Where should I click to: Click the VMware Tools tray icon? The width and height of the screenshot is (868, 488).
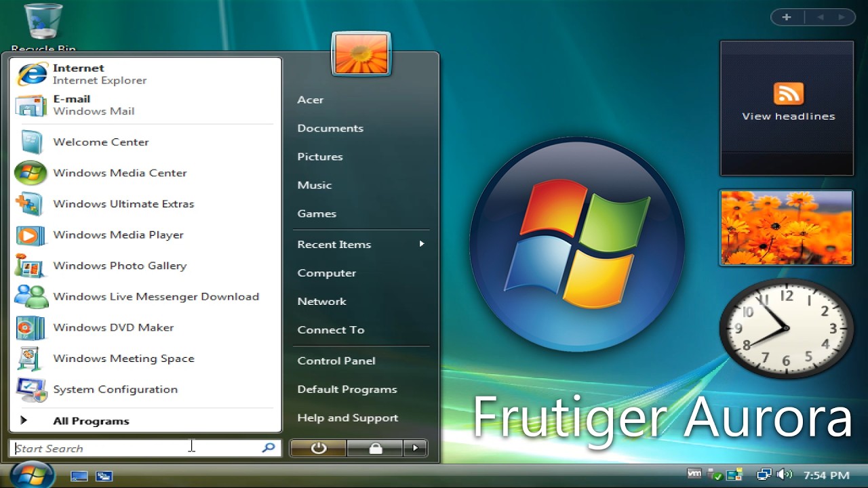(694, 474)
